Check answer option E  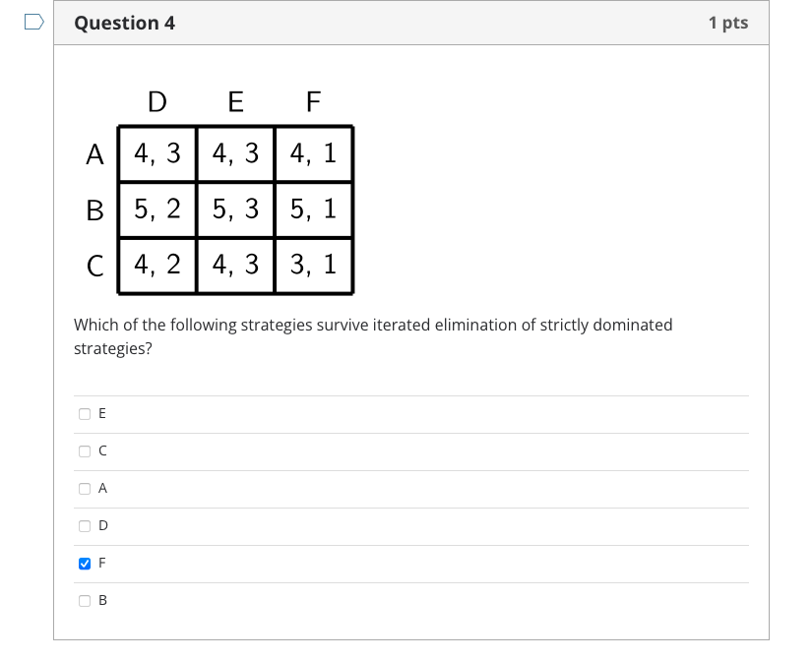[x=84, y=413]
